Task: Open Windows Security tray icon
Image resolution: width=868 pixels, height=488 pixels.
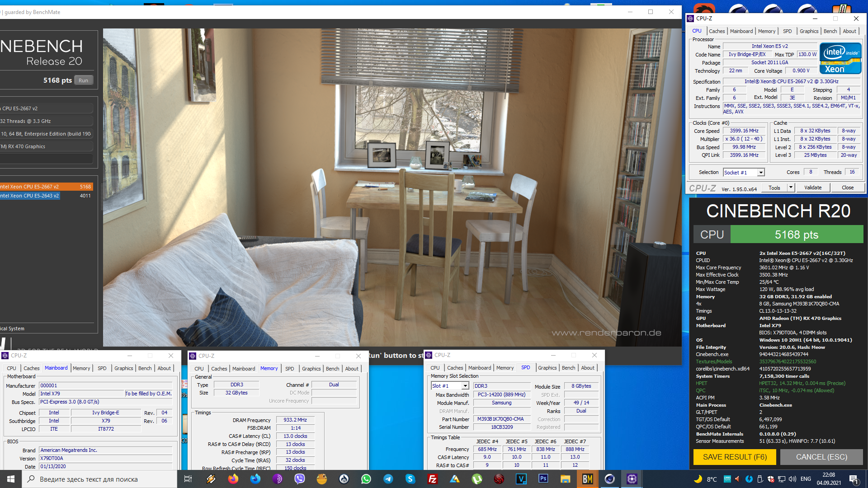Action: tap(771, 479)
